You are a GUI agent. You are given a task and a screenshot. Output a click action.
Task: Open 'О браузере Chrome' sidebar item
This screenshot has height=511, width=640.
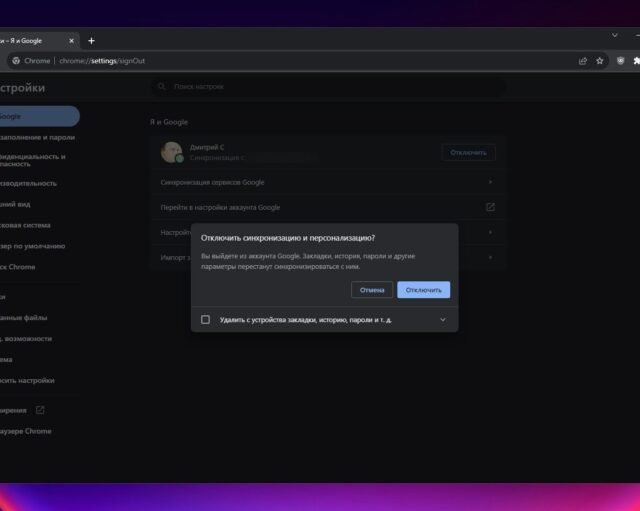(26, 431)
